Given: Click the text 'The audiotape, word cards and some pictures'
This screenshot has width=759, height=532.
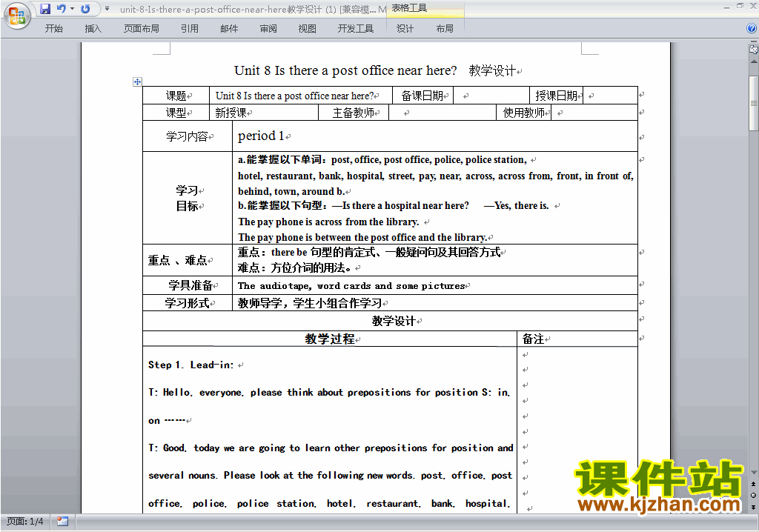Looking at the screenshot, I should (351, 286).
